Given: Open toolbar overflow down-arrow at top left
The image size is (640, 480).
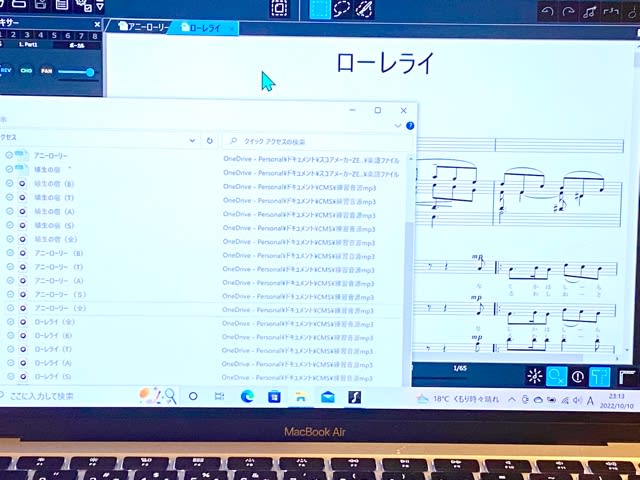Looking at the screenshot, I should [x=100, y=7].
